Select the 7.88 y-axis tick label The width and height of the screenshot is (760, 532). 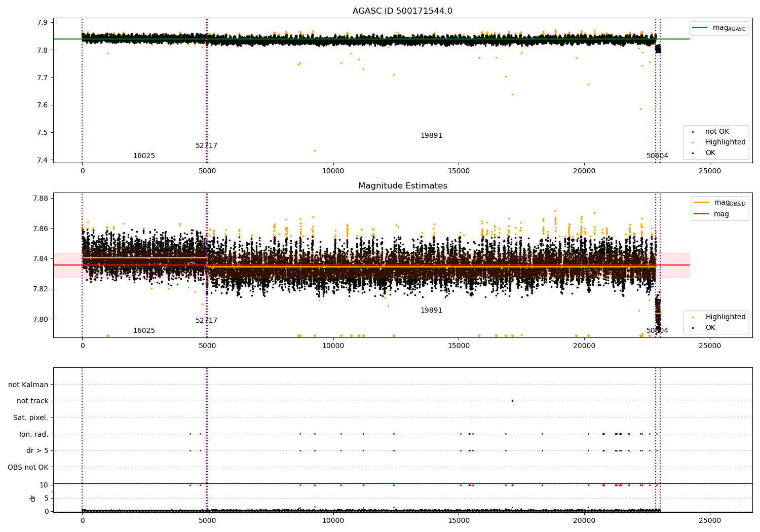(x=41, y=198)
